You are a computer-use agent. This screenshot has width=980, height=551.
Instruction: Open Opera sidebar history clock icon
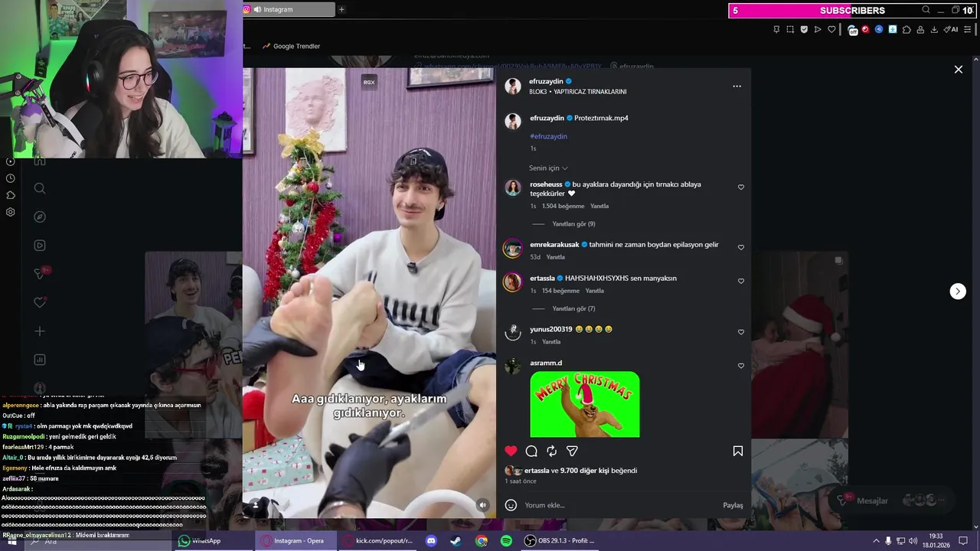pyautogui.click(x=10, y=178)
